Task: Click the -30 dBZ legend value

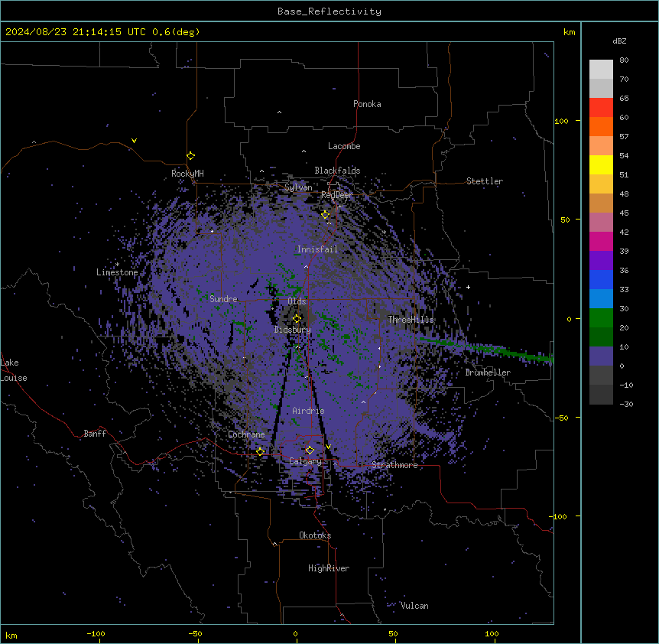Action: [x=626, y=404]
